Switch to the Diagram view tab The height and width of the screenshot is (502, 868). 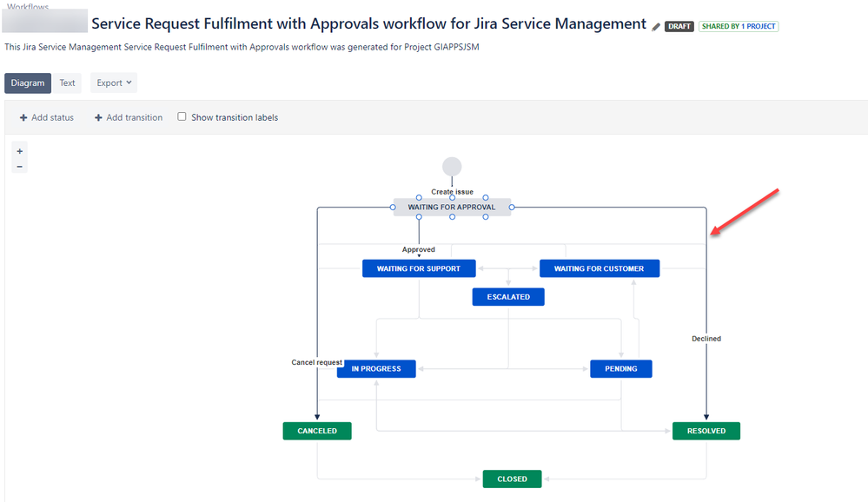pos(28,83)
